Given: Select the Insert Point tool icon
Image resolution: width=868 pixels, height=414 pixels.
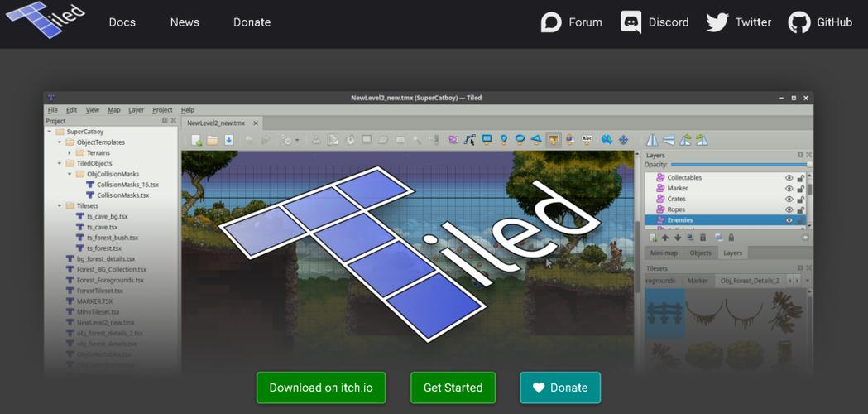Looking at the screenshot, I should [503, 140].
